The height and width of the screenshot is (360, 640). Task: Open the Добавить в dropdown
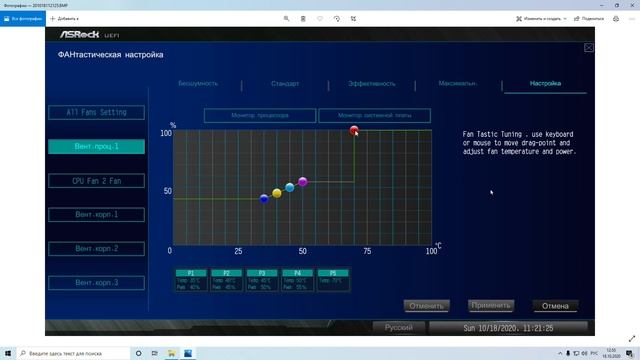(64, 19)
